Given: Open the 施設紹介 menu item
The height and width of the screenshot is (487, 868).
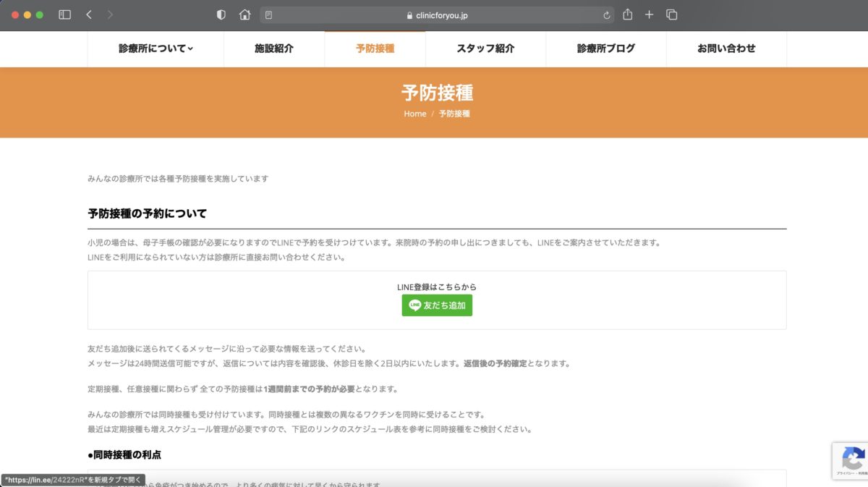Looking at the screenshot, I should (273, 48).
